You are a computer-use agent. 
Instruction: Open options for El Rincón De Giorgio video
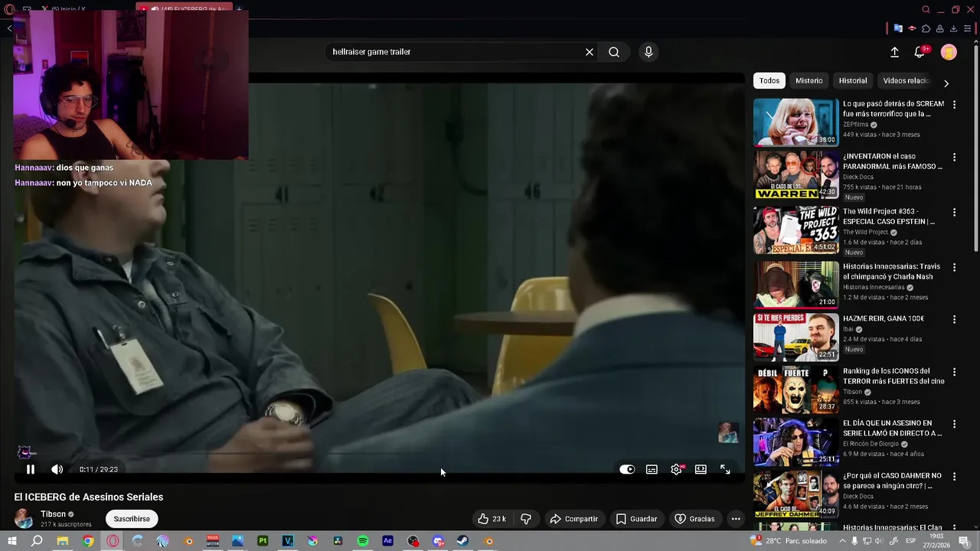tap(954, 424)
